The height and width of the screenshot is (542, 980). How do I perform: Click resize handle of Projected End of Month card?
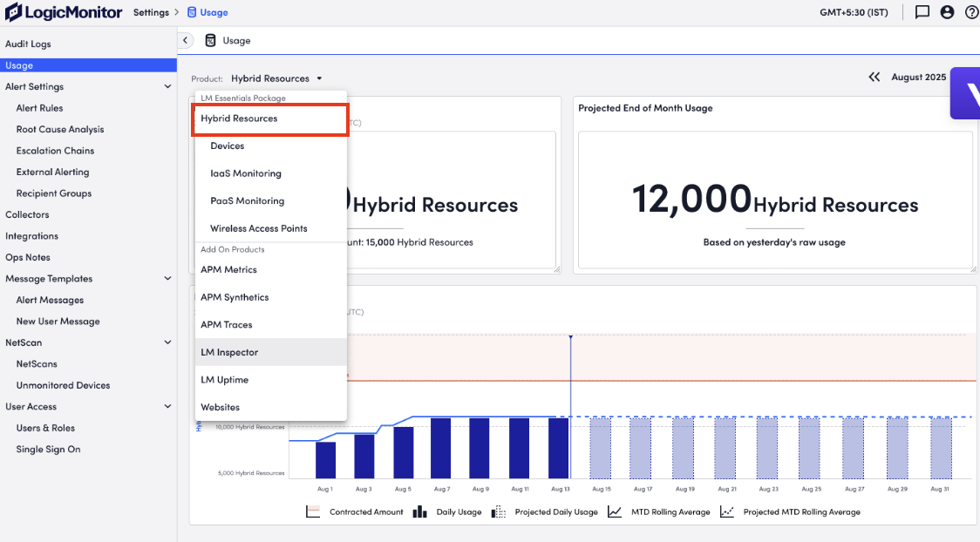(x=973, y=270)
